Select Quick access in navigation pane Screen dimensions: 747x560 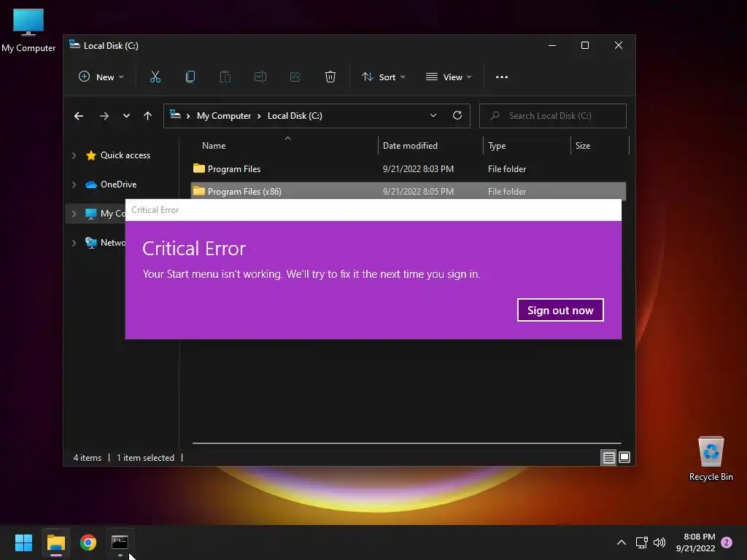[125, 155]
